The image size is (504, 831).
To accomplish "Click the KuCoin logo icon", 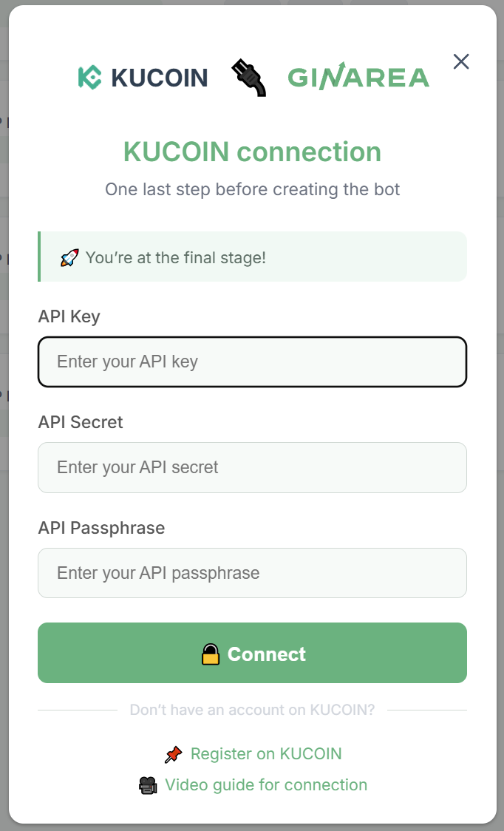I will point(89,78).
